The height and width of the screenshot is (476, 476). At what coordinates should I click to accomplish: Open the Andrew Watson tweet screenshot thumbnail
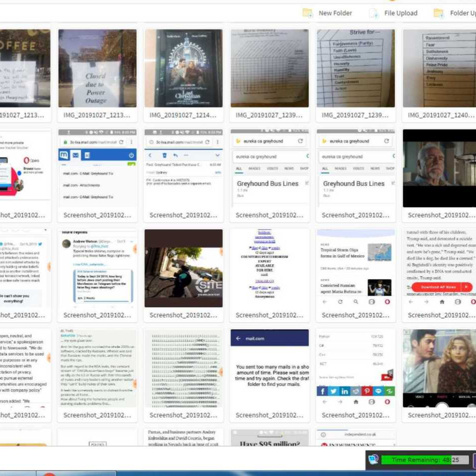tap(97, 268)
